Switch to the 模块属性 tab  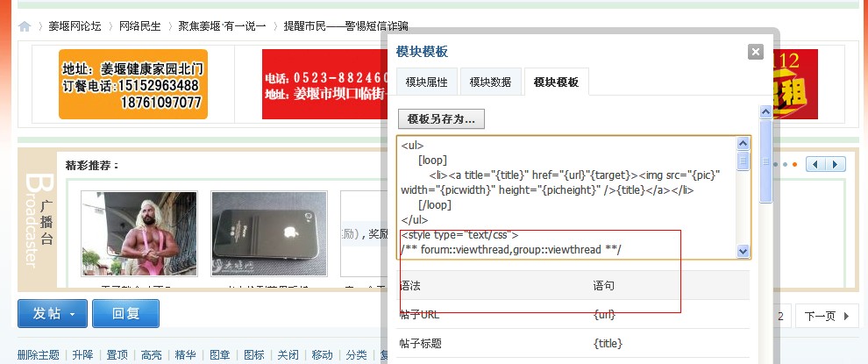427,82
